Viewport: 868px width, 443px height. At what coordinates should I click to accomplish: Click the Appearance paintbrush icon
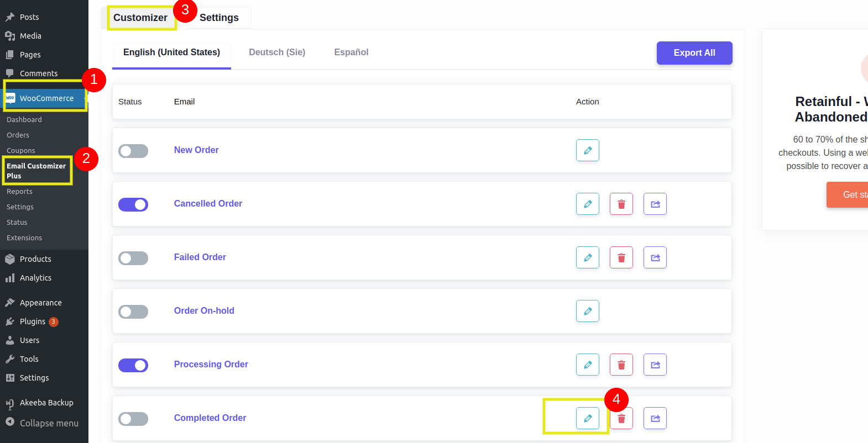10,303
